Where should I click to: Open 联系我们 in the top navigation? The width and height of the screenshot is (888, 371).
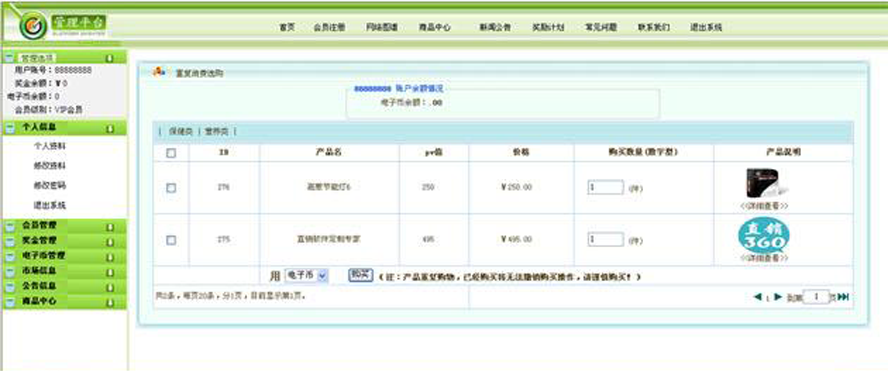(654, 27)
